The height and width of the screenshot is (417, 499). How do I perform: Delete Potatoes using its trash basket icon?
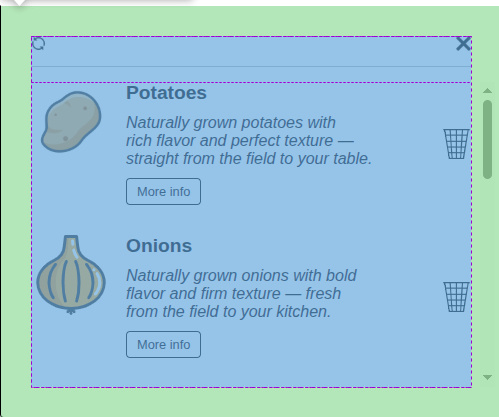click(x=456, y=144)
